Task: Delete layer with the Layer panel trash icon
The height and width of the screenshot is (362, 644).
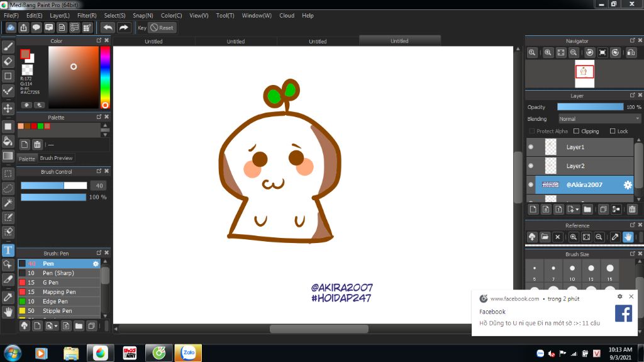Action: 632,210
